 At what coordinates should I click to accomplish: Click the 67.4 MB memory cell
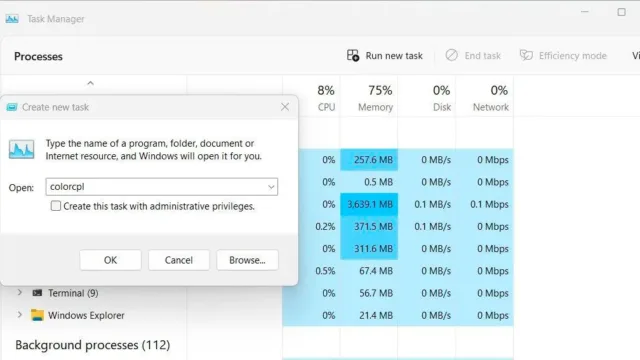click(x=369, y=271)
